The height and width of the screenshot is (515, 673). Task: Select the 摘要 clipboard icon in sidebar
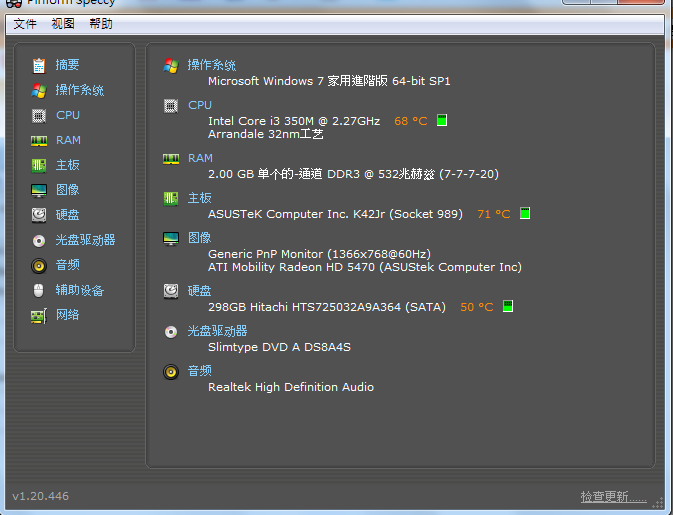[x=39, y=66]
